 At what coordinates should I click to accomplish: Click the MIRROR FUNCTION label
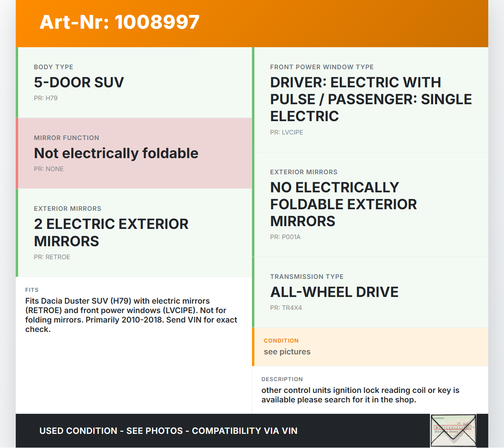click(x=67, y=138)
